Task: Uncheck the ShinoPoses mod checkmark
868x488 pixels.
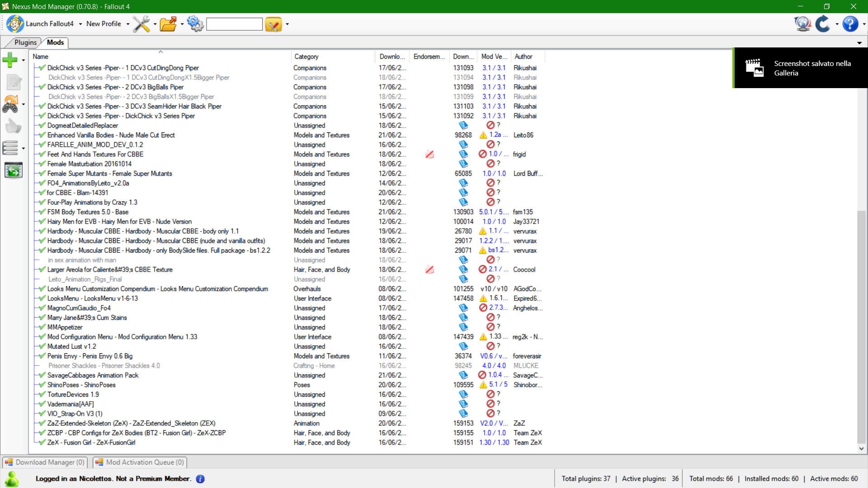Action: pos(42,385)
